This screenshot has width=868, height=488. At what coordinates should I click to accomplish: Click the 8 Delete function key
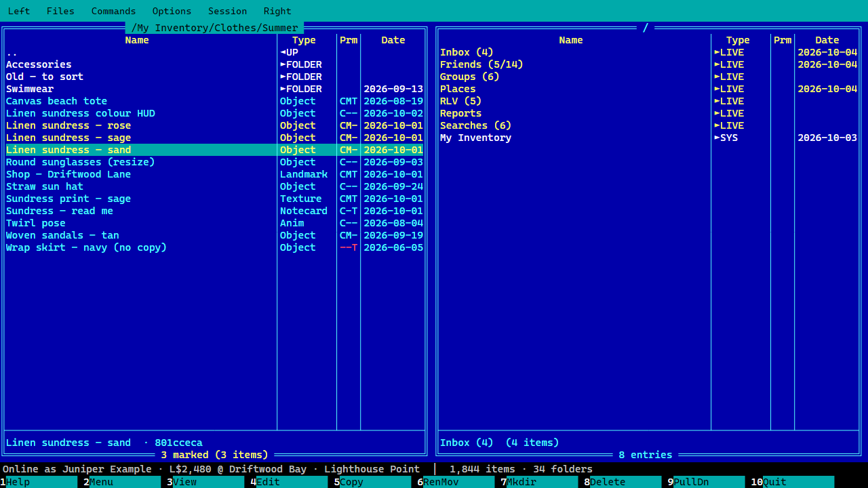pyautogui.click(x=623, y=482)
